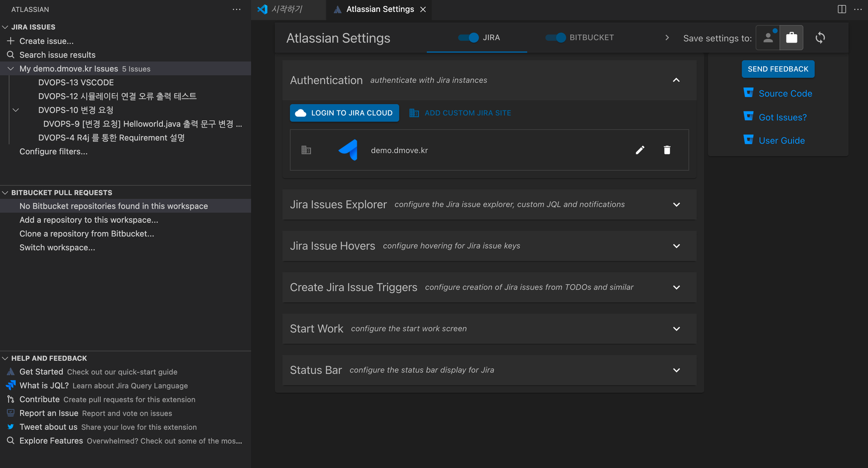Click the sync settings refresh icon
Viewport: 868px width, 468px height.
coord(820,37)
